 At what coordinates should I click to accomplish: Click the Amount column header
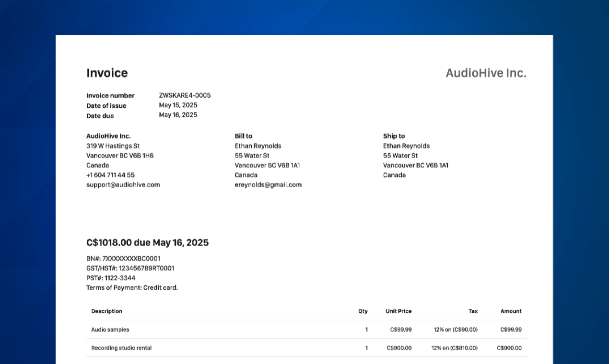click(511, 311)
